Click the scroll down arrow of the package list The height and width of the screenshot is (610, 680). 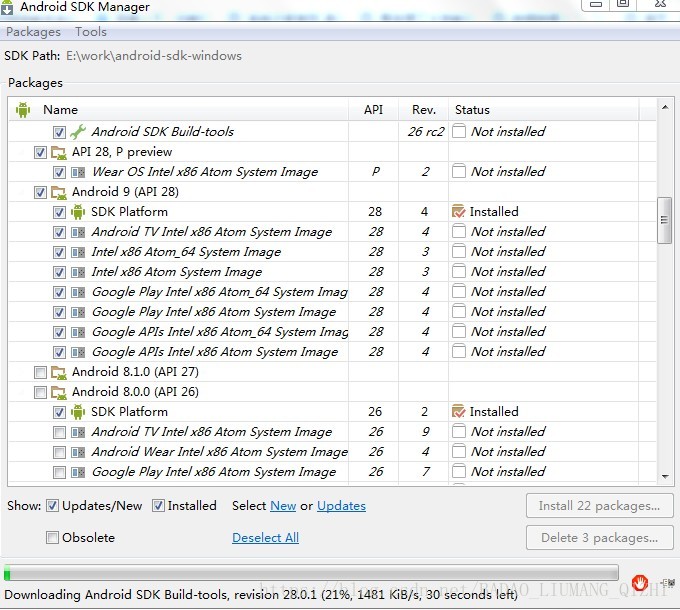[664, 476]
